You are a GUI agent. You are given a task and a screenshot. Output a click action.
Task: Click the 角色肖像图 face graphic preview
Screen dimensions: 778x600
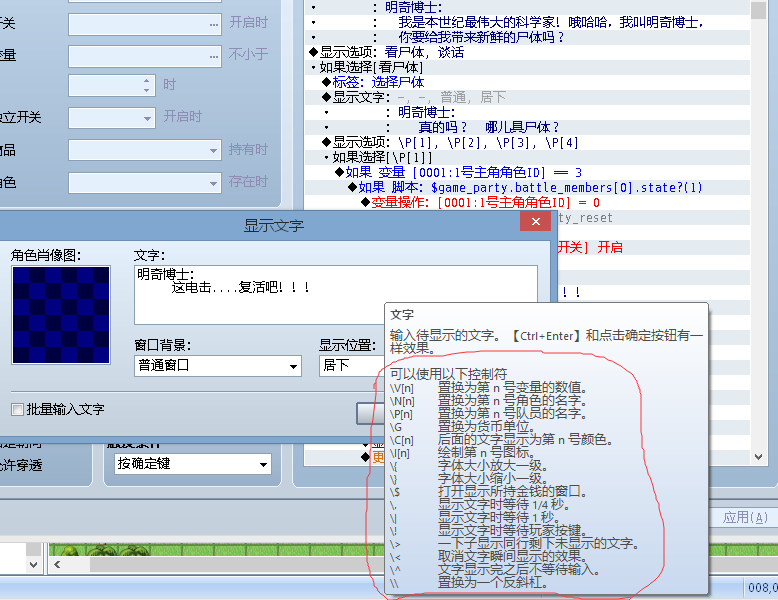[61, 315]
